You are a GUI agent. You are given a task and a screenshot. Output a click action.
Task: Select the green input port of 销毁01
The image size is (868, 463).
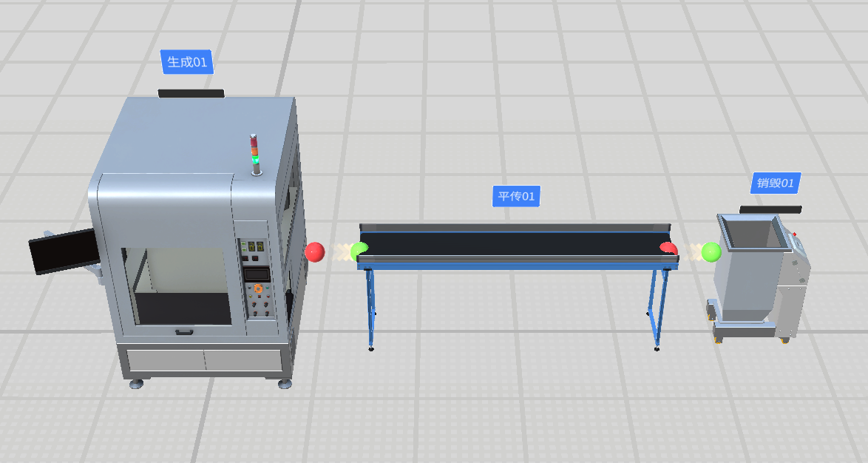tap(711, 252)
